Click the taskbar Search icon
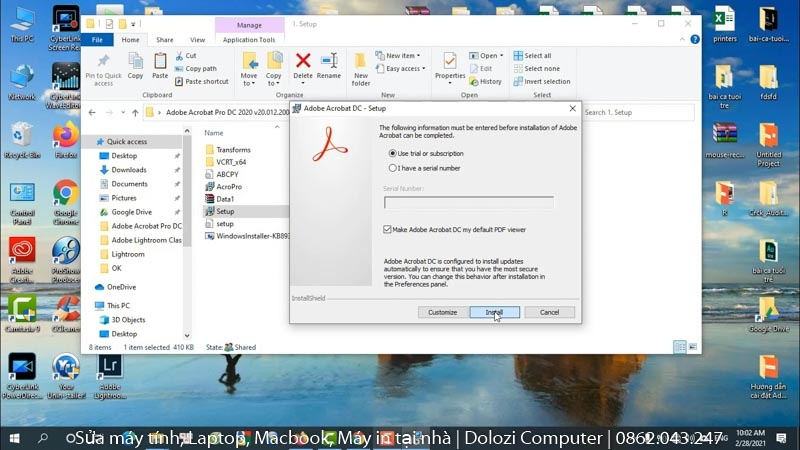Screen dimensions: 800x450 43,438
